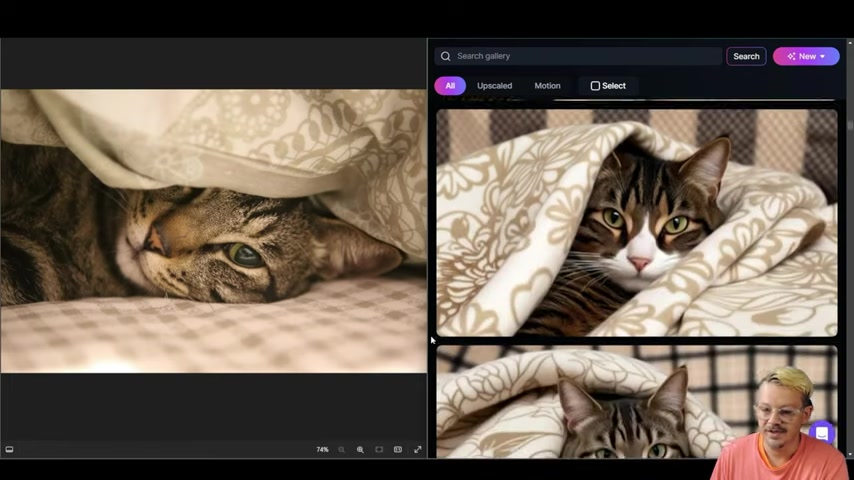Click the fullscreen expand arrows icon

[418, 449]
